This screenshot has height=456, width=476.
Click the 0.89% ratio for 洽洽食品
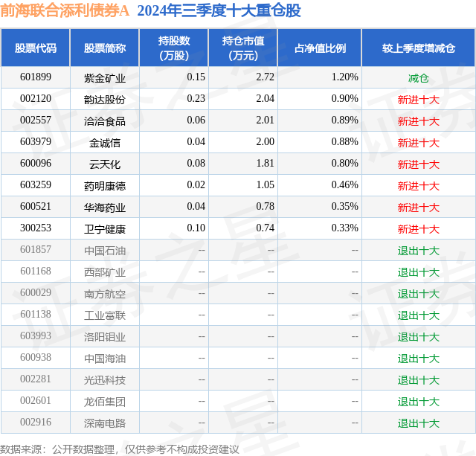(x=344, y=121)
